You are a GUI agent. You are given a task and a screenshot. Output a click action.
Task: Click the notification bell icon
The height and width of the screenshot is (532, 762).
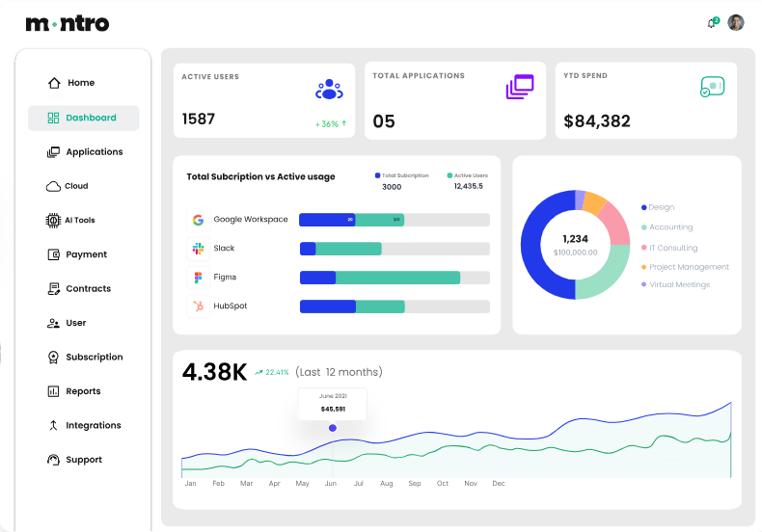(x=711, y=23)
